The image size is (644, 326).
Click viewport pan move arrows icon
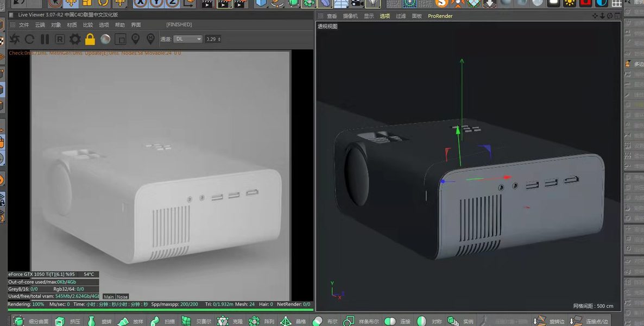pyautogui.click(x=595, y=16)
